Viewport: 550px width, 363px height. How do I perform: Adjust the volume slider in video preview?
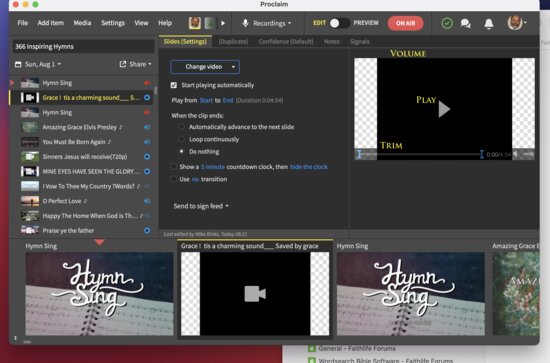coord(528,154)
